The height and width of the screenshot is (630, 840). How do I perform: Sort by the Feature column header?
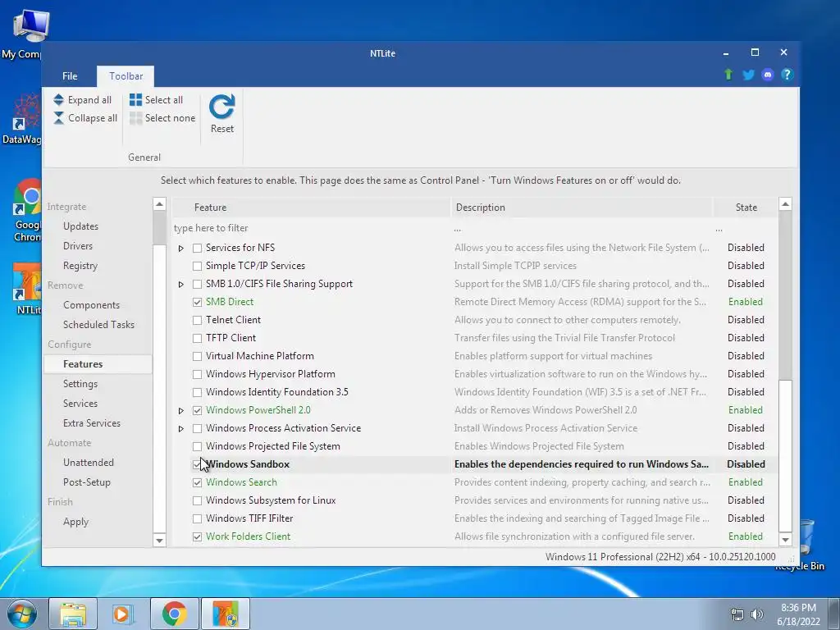coord(311,208)
